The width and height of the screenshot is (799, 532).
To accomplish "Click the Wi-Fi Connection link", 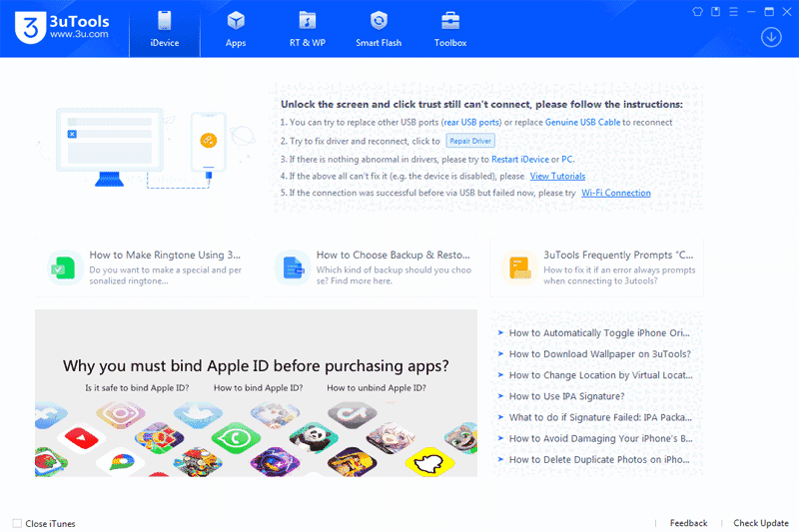I will (615, 193).
